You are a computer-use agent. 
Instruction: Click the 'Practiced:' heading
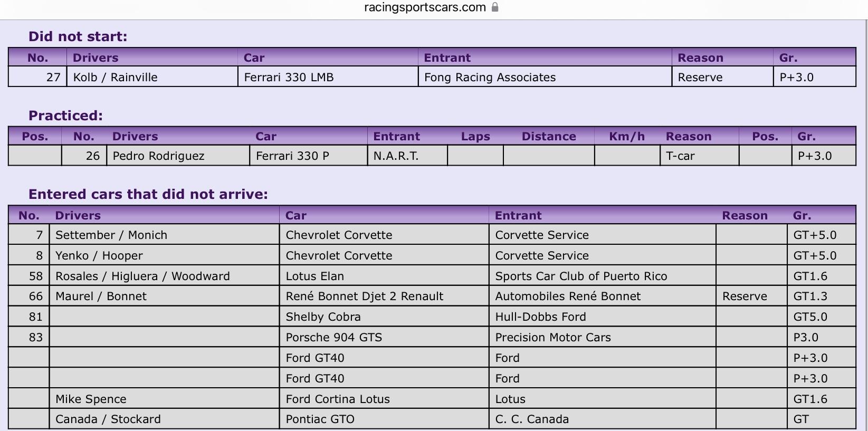pyautogui.click(x=65, y=116)
